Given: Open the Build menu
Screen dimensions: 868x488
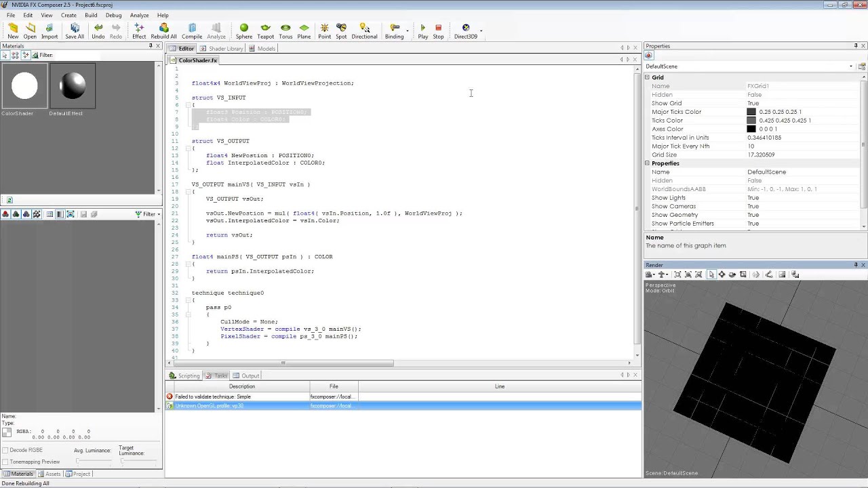Looking at the screenshot, I should (91, 15).
